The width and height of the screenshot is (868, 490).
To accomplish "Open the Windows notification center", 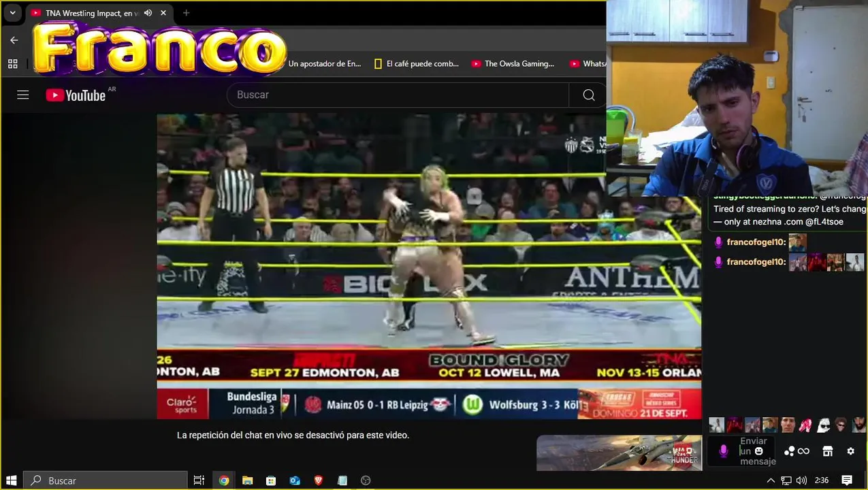I will click(847, 480).
